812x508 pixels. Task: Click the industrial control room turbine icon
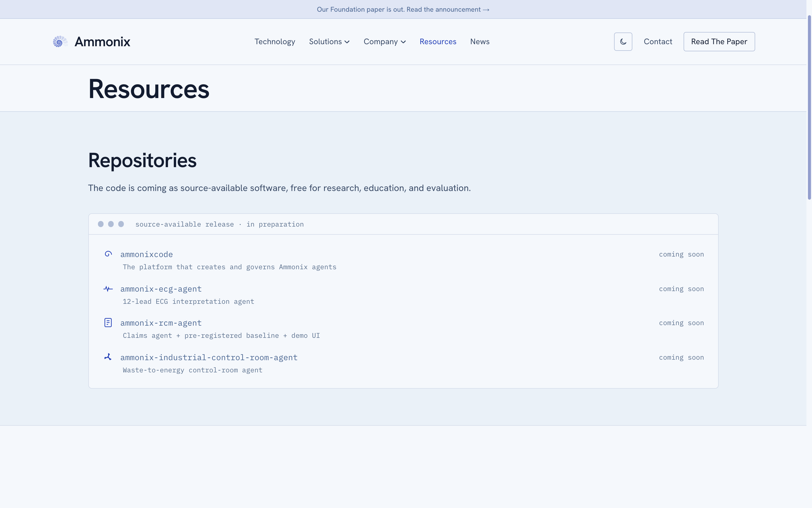[x=108, y=357]
